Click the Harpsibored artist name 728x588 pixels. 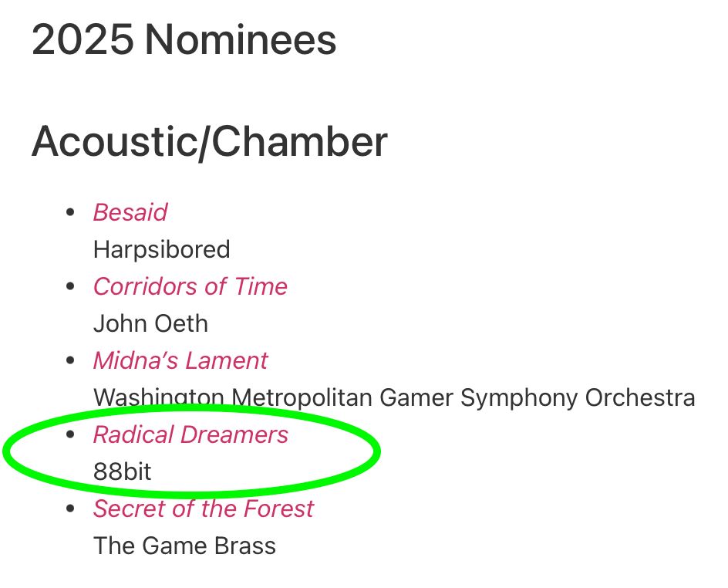click(162, 250)
